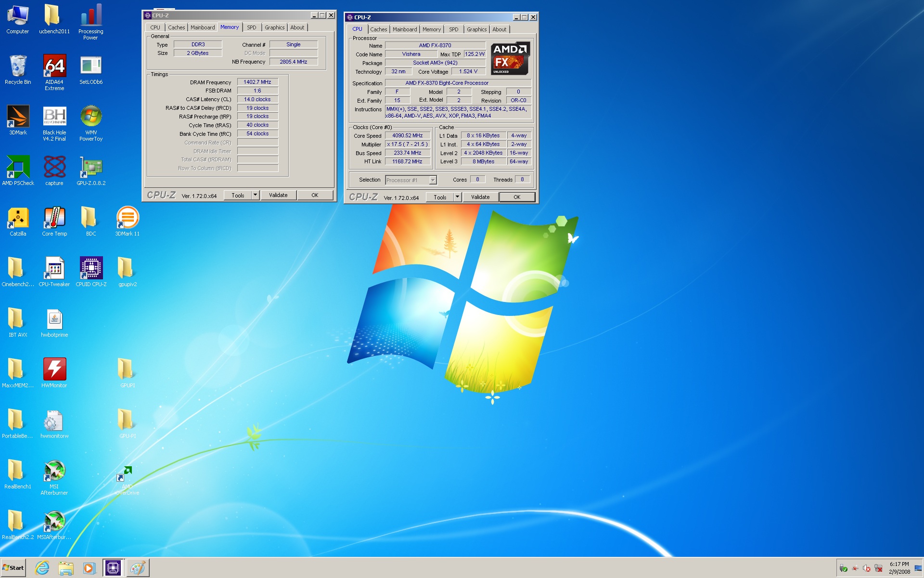Image resolution: width=924 pixels, height=578 pixels.
Task: Open the GPUPI folder icon
Action: [128, 373]
